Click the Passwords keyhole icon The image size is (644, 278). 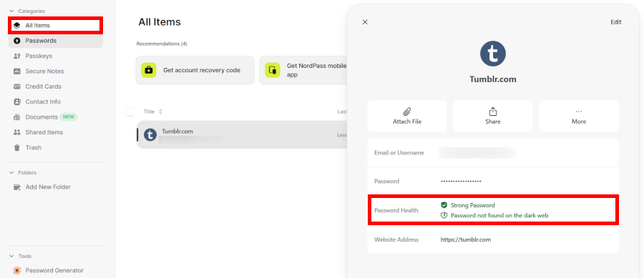click(17, 41)
